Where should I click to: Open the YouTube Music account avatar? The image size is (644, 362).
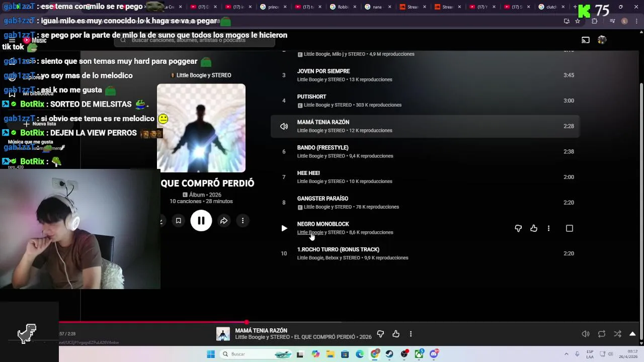coord(602,40)
